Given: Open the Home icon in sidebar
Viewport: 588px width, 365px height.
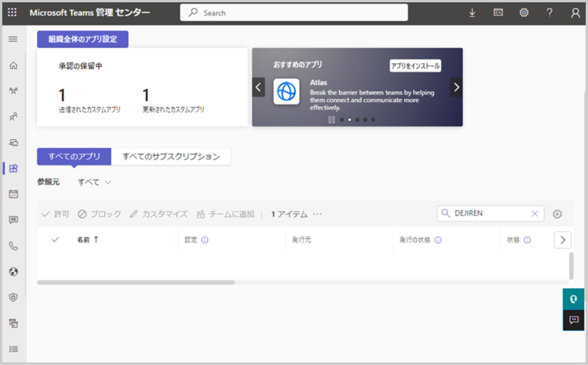Looking at the screenshot, I should [x=14, y=66].
